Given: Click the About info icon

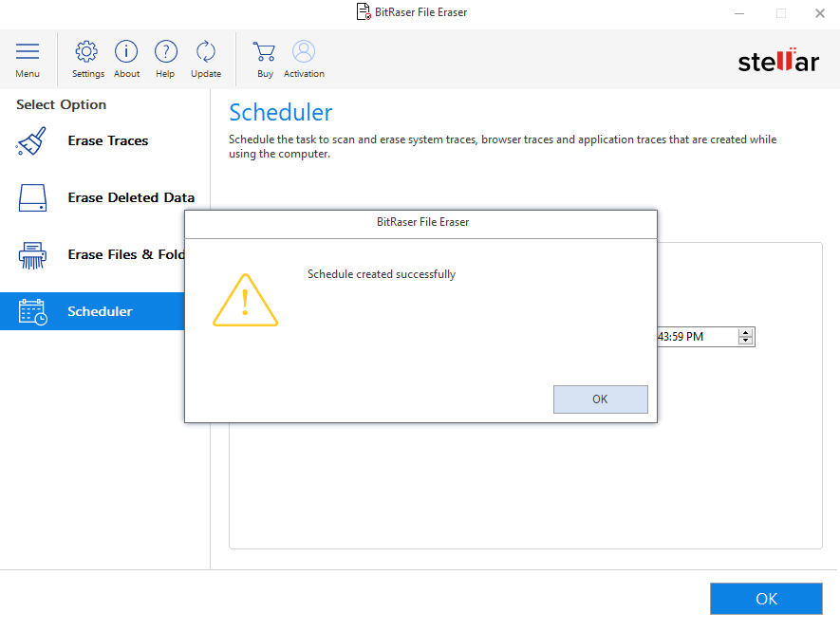Looking at the screenshot, I should pyautogui.click(x=126, y=59).
